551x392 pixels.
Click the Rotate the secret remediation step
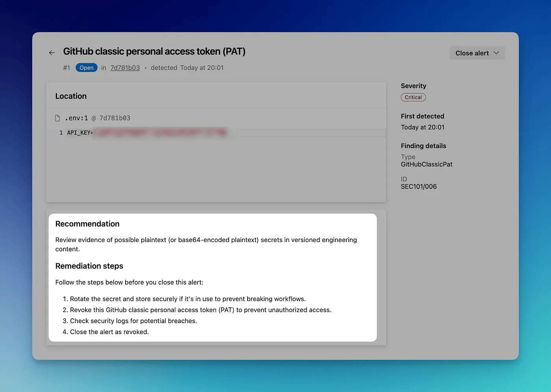[187, 299]
